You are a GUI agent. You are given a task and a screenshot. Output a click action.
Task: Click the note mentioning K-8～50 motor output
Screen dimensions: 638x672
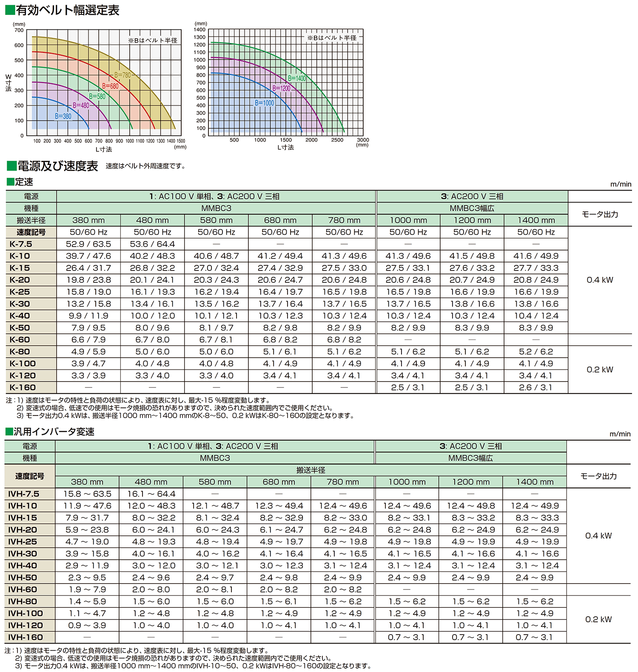186,416
